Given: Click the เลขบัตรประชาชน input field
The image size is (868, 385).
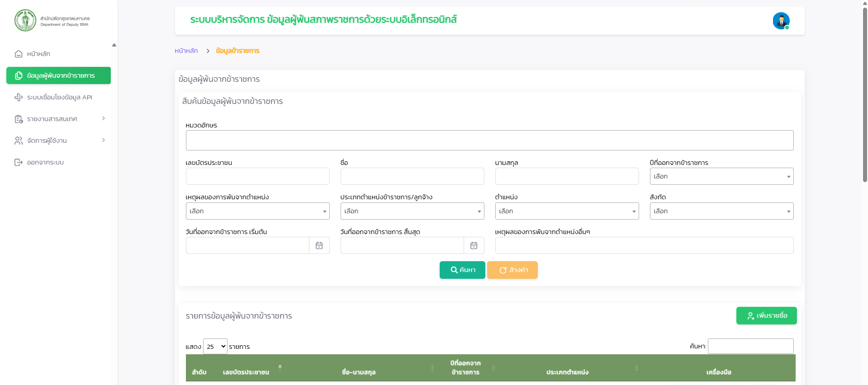Looking at the screenshot, I should click(257, 176).
